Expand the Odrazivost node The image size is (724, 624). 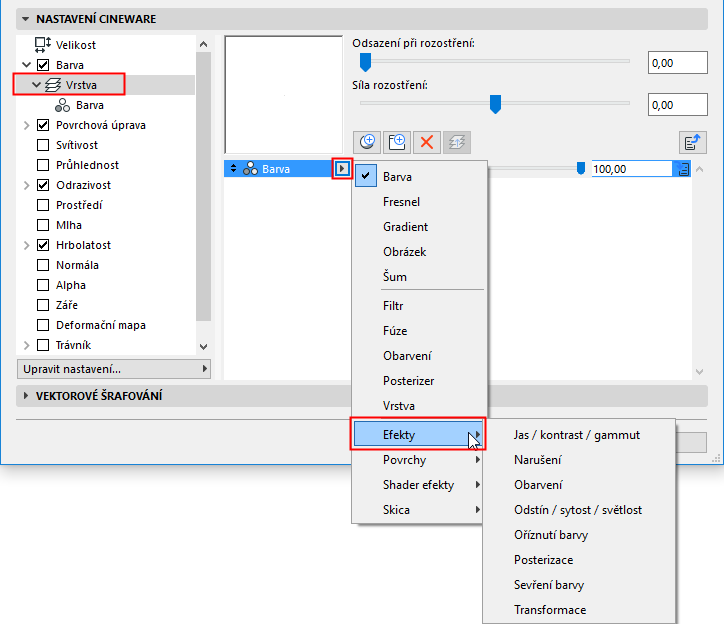click(26, 185)
